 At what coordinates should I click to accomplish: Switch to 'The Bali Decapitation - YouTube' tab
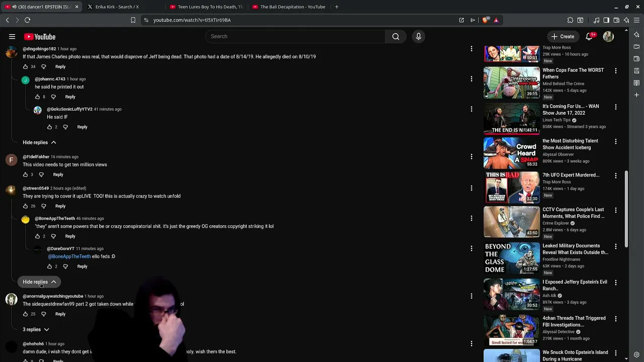pyautogui.click(x=289, y=7)
